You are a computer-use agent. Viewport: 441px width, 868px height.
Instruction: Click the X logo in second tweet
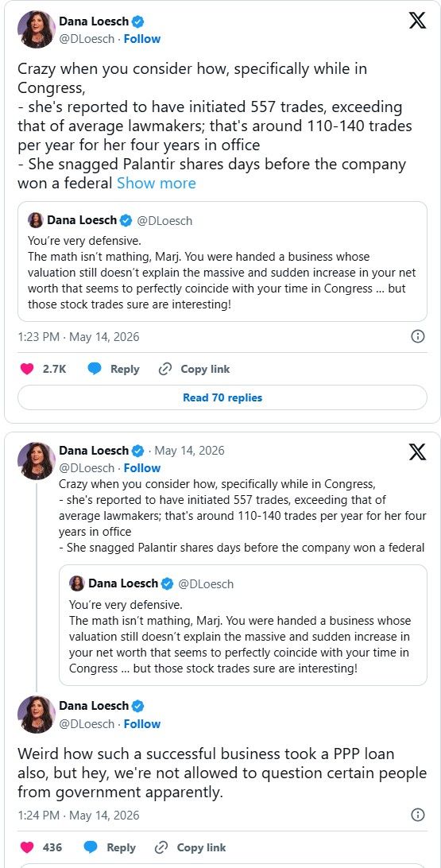click(x=417, y=451)
